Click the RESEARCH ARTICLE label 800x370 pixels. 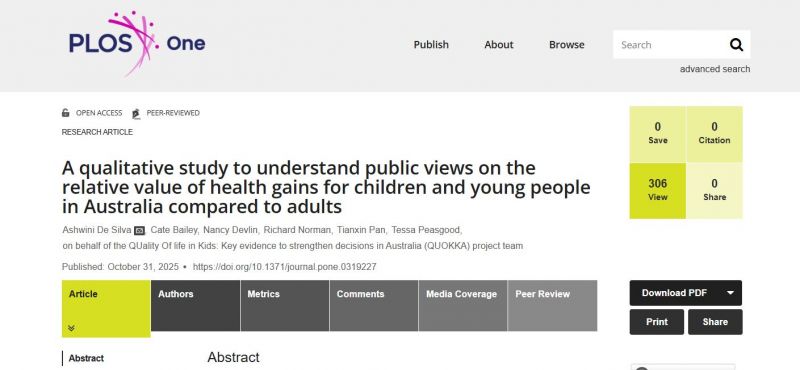pyautogui.click(x=97, y=132)
